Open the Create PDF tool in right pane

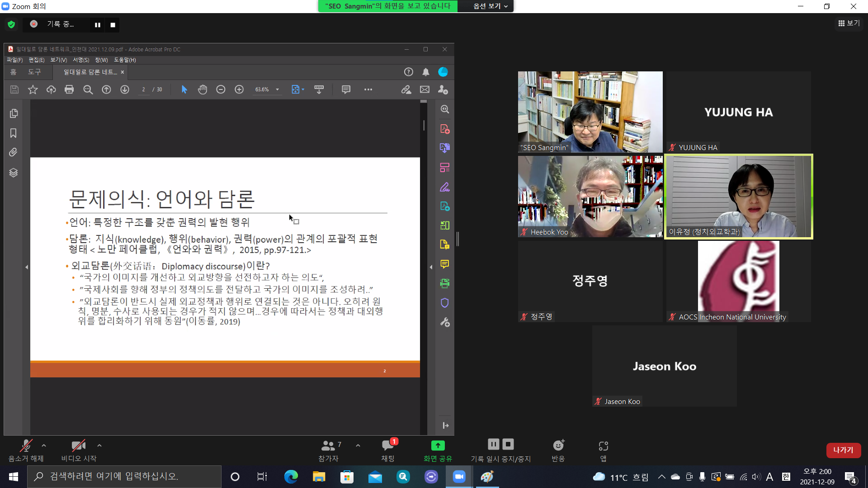pyautogui.click(x=445, y=129)
